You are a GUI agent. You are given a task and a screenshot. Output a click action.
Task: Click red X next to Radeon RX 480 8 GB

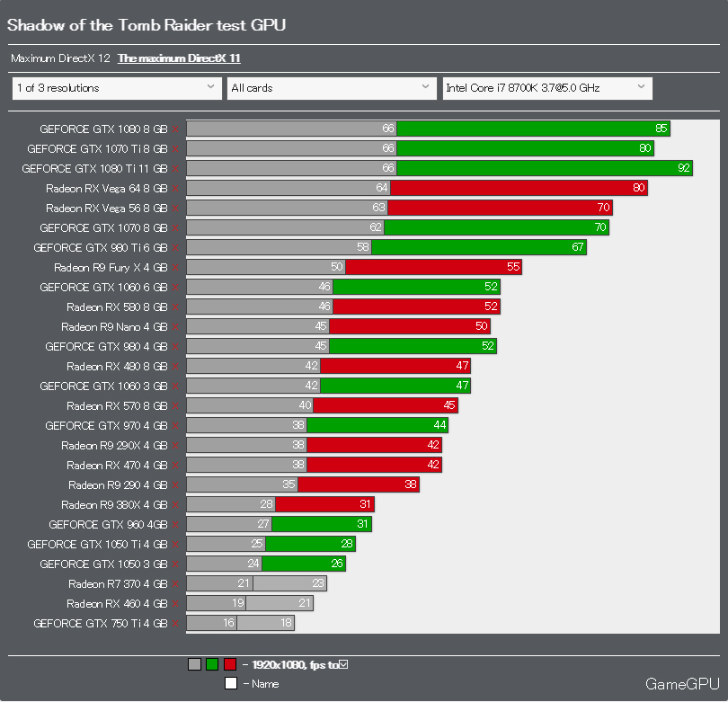175,367
